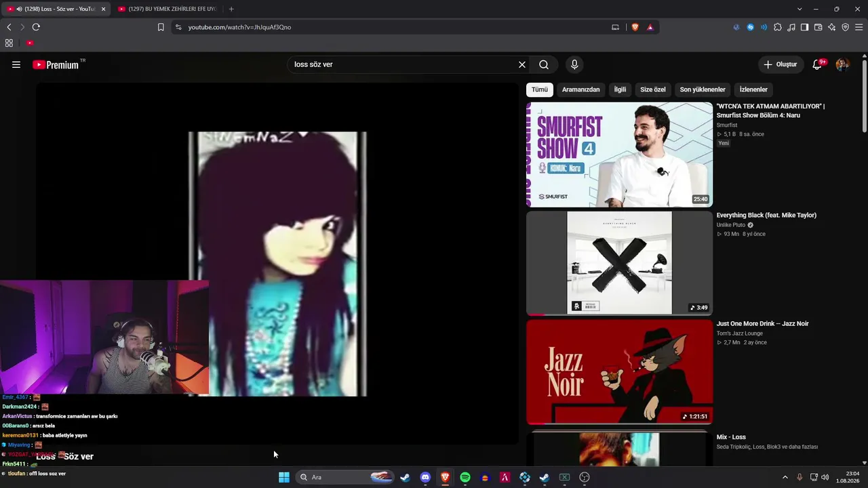Open Brave Shields lion icon

coord(635,27)
